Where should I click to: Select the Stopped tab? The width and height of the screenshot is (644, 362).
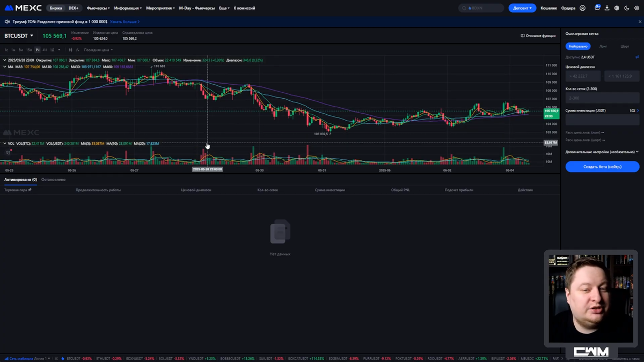point(53,180)
